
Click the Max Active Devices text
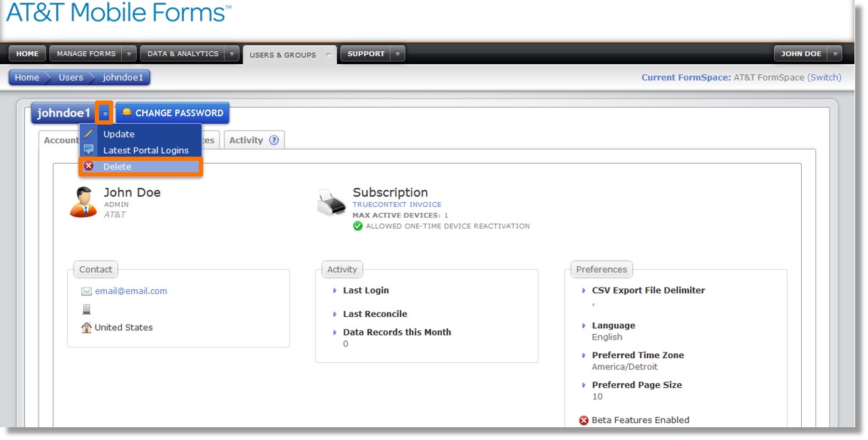click(x=401, y=215)
